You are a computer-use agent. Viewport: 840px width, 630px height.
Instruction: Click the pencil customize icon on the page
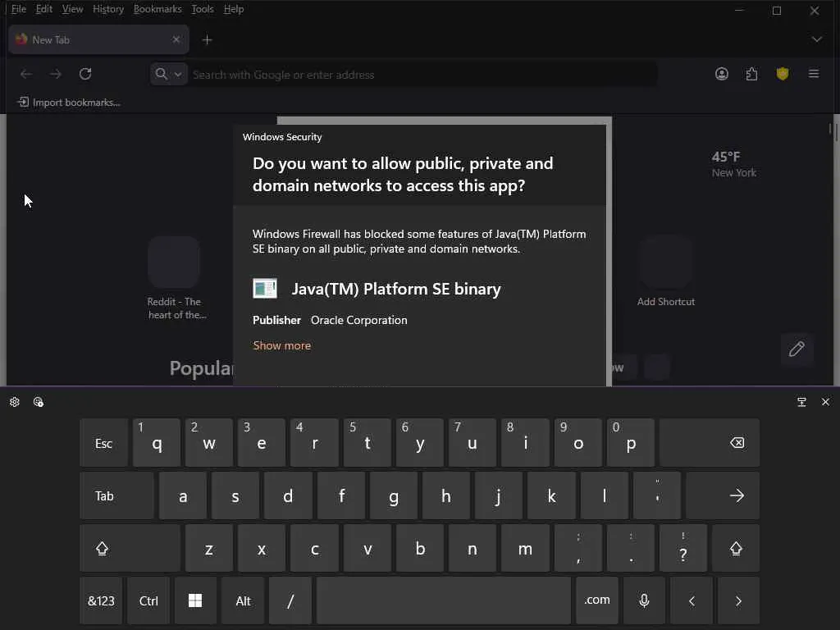797,349
